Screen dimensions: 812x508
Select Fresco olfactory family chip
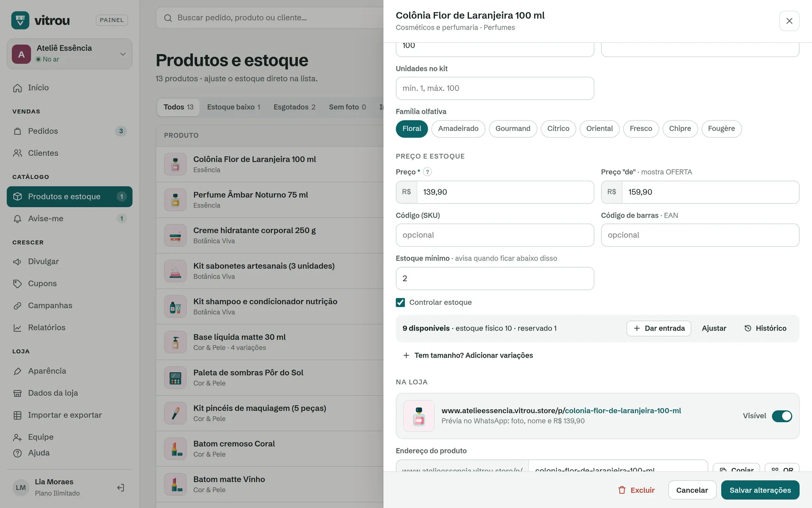coord(641,129)
